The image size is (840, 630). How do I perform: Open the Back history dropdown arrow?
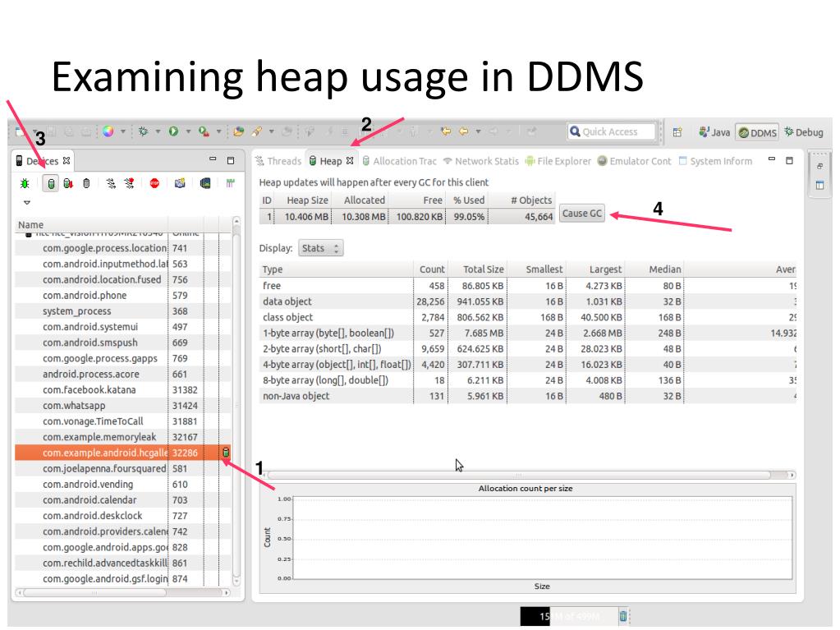[478, 131]
